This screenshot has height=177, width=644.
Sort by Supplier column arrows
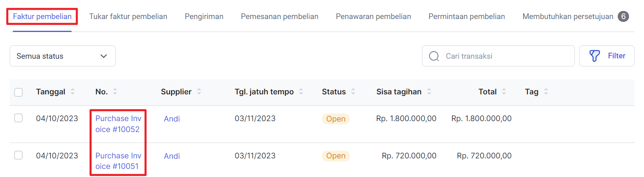pos(199,92)
